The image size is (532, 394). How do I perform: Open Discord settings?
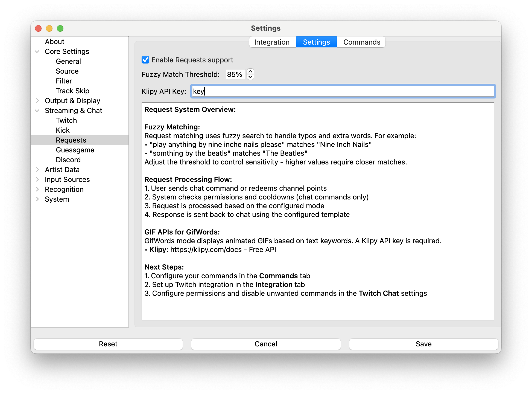tap(68, 160)
